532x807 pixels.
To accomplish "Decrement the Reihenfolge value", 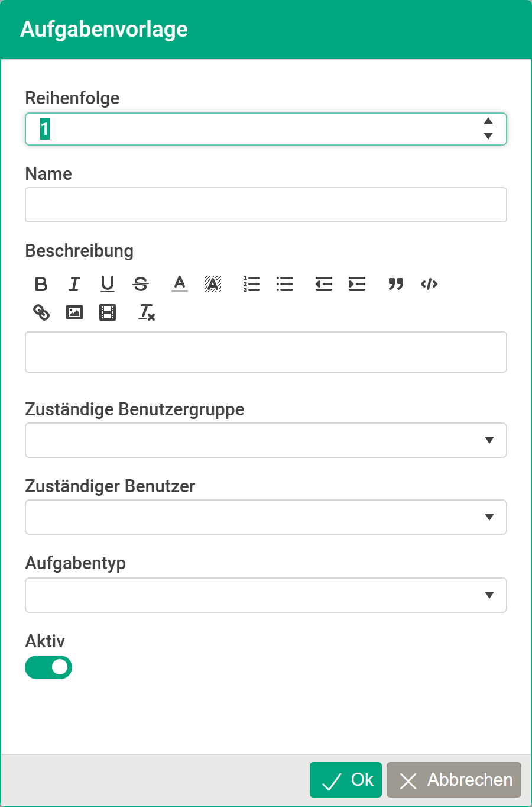I will (488, 136).
